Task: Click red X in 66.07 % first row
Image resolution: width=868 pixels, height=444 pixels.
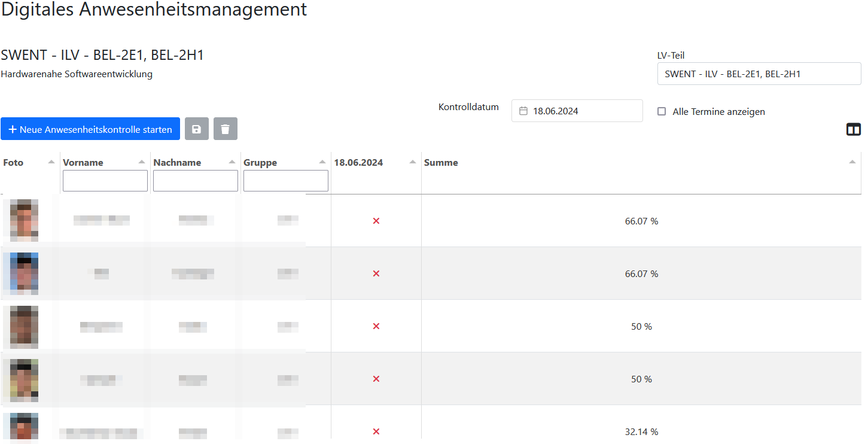Action: [376, 221]
